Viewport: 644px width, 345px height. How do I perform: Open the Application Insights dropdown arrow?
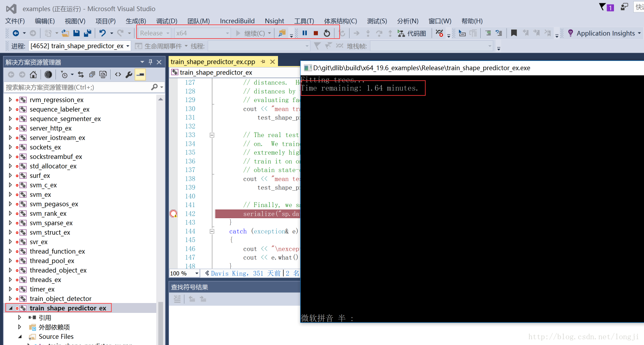click(639, 33)
